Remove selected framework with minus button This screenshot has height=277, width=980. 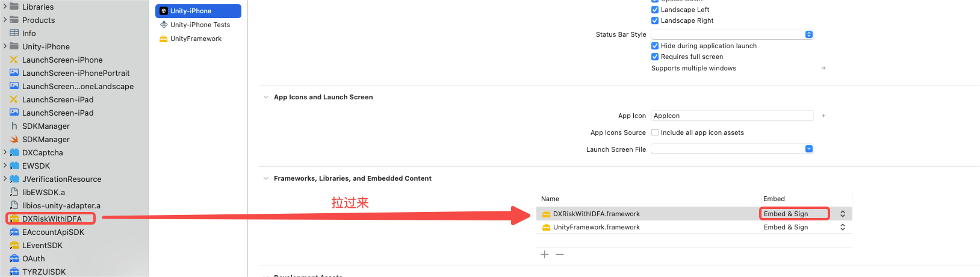[560, 254]
